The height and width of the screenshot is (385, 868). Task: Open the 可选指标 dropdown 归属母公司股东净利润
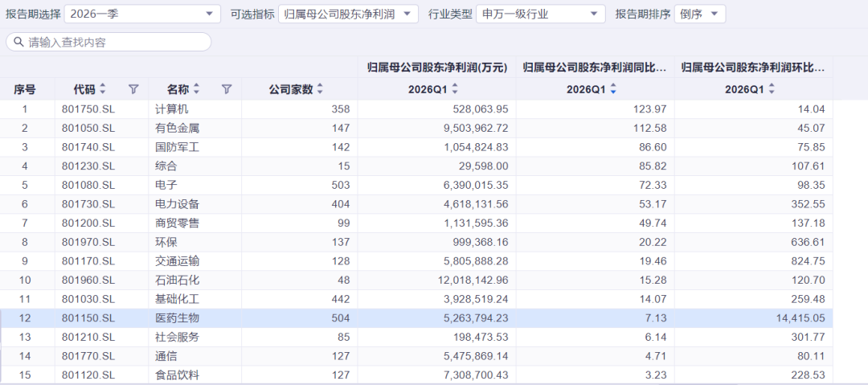348,14
